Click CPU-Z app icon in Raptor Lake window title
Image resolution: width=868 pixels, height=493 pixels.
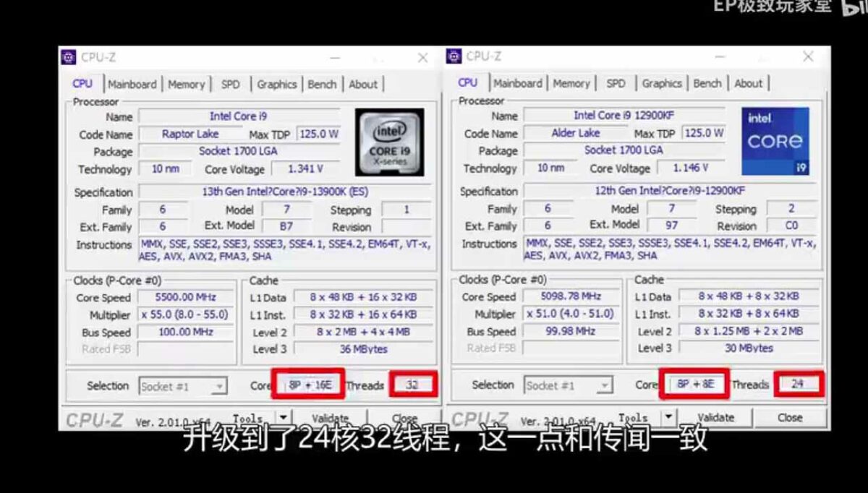[69, 57]
